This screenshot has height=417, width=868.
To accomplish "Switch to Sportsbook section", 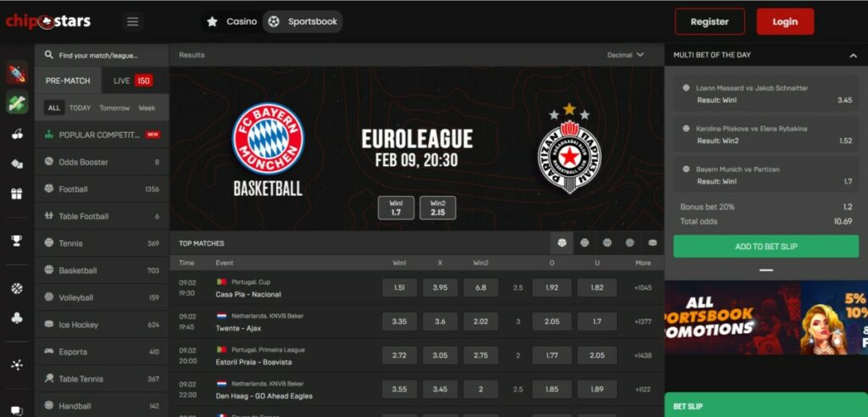I will coord(303,21).
